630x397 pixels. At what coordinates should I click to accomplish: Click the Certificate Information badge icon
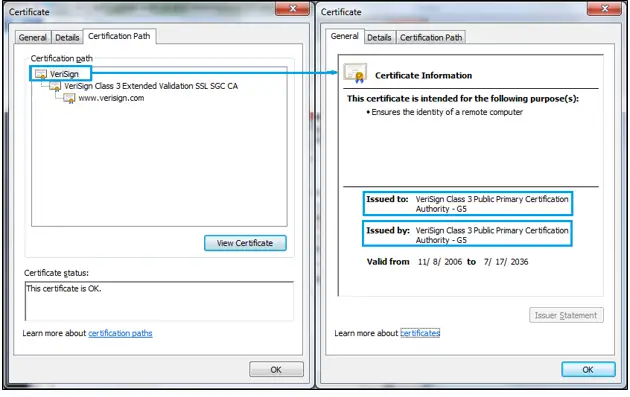point(354,73)
